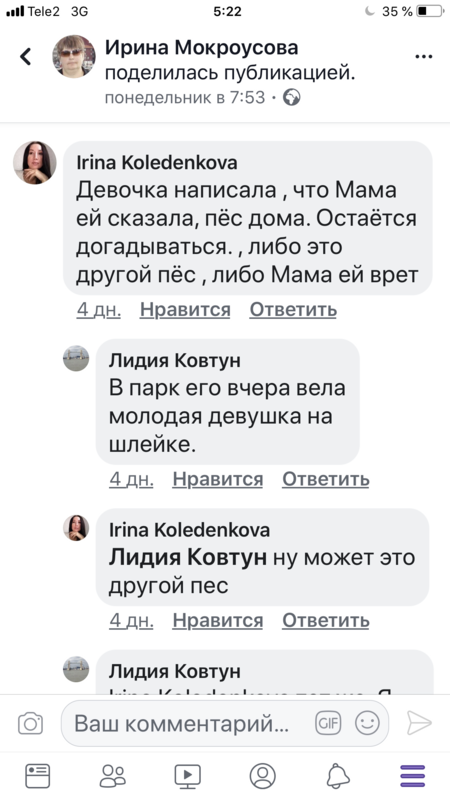
Task: Open Ирина Мокроусова's name in header
Action: point(202,48)
